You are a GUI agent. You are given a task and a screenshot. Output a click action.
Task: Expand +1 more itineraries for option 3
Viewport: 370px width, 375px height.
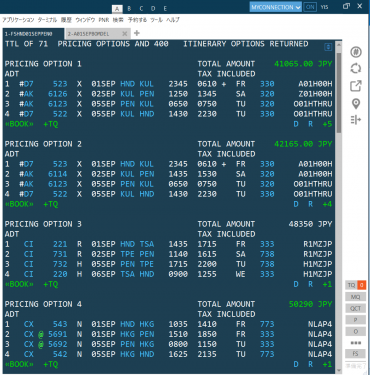point(327,284)
